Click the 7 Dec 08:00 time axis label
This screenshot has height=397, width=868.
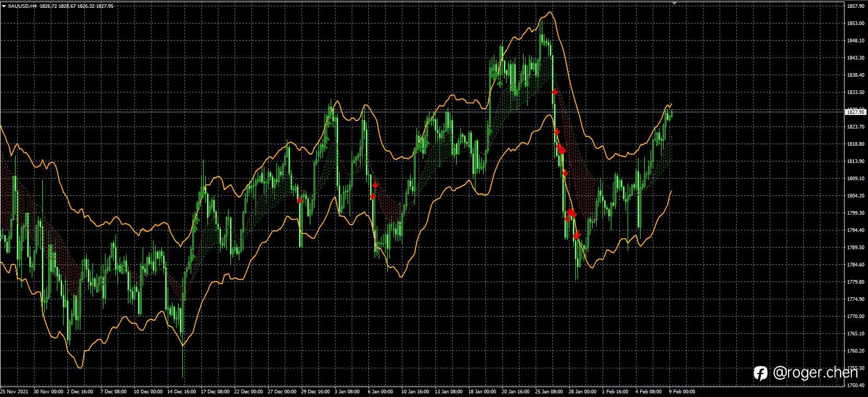click(x=113, y=391)
